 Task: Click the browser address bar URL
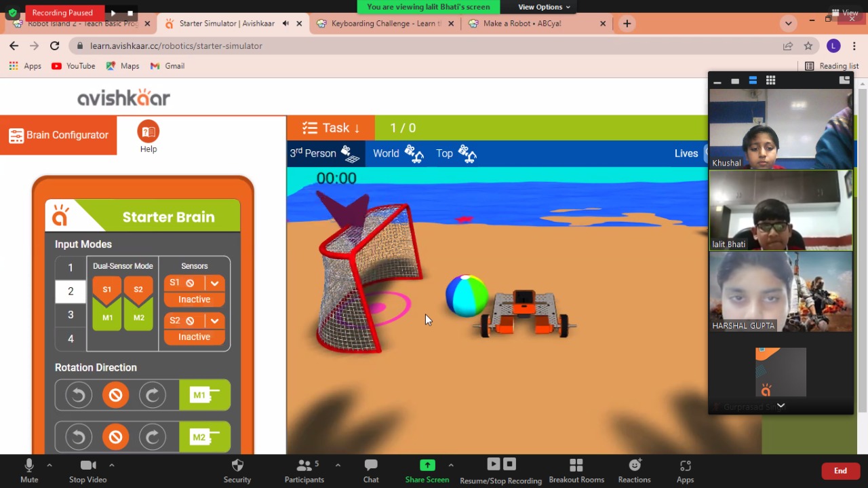[176, 46]
